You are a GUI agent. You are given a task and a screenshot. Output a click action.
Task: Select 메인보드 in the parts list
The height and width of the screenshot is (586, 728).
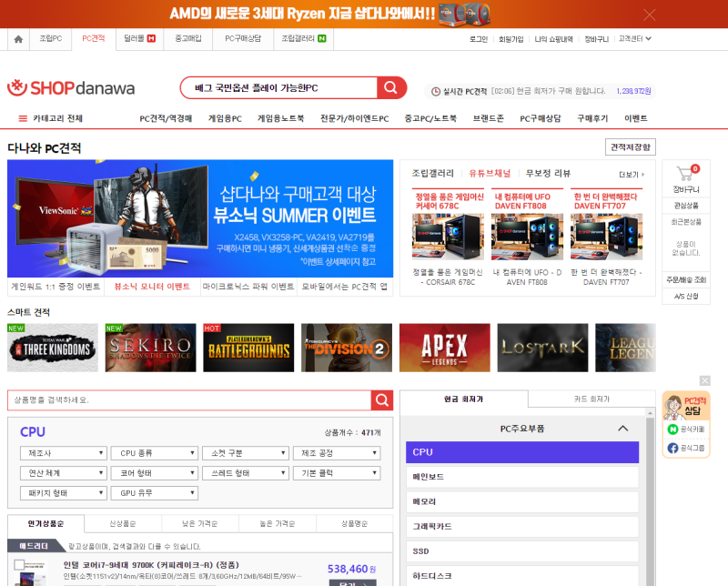tap(522, 477)
